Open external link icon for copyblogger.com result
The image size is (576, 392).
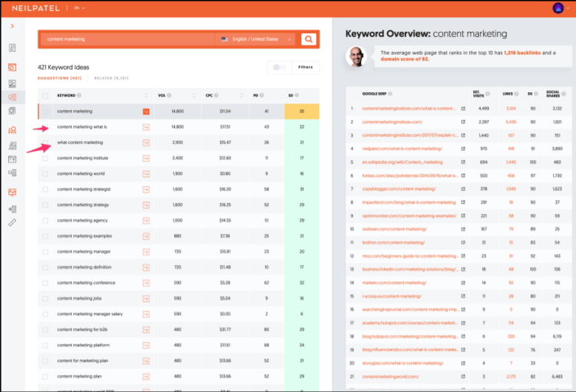pyautogui.click(x=463, y=189)
